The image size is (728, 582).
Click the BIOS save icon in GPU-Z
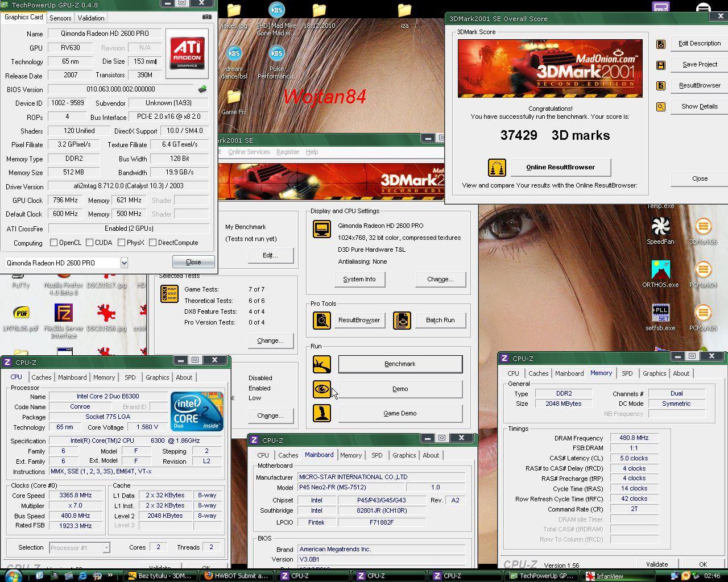coord(202,89)
